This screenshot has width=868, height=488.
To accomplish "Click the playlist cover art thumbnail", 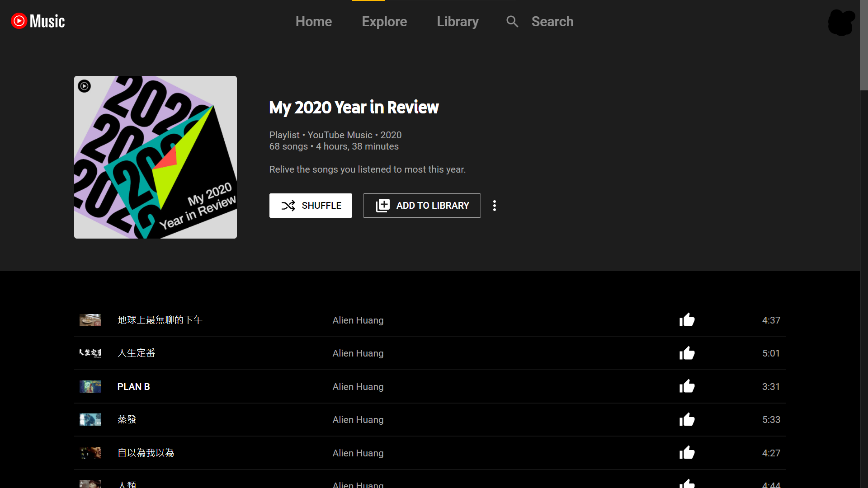I will (x=156, y=157).
